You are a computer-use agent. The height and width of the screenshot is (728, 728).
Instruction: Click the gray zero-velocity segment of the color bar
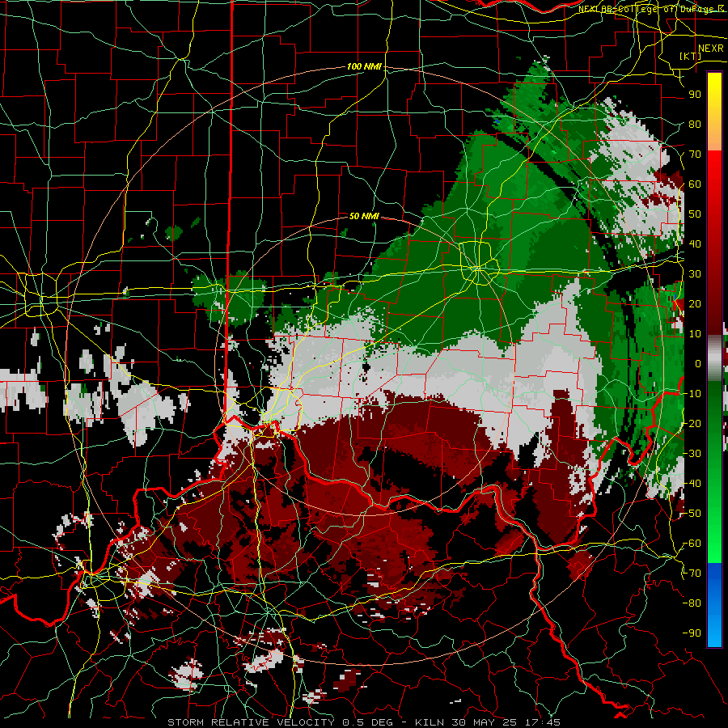point(714,358)
